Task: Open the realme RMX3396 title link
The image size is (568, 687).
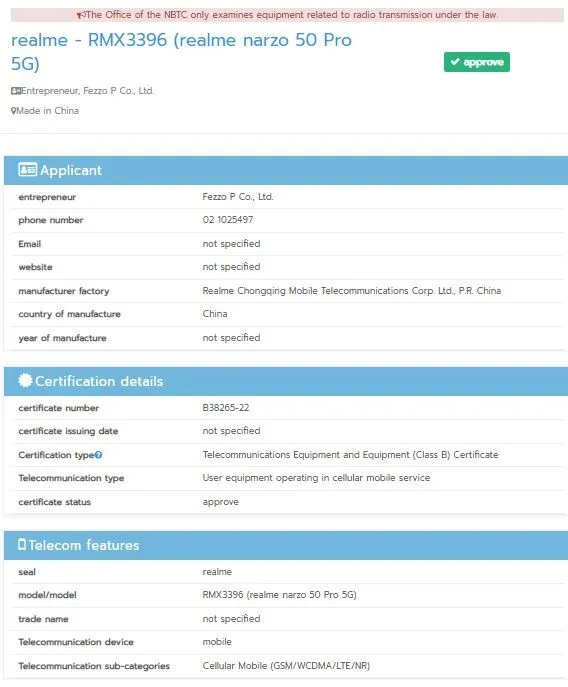Action: pos(181,52)
